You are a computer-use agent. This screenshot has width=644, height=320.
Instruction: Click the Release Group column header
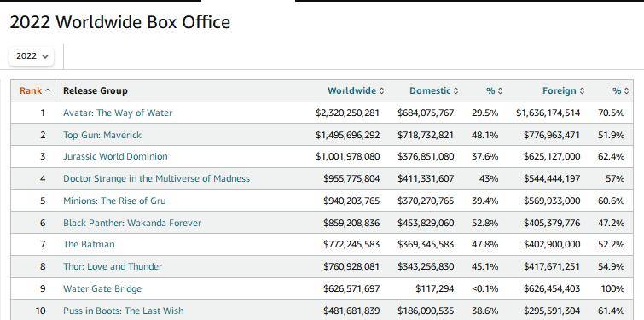[96, 90]
